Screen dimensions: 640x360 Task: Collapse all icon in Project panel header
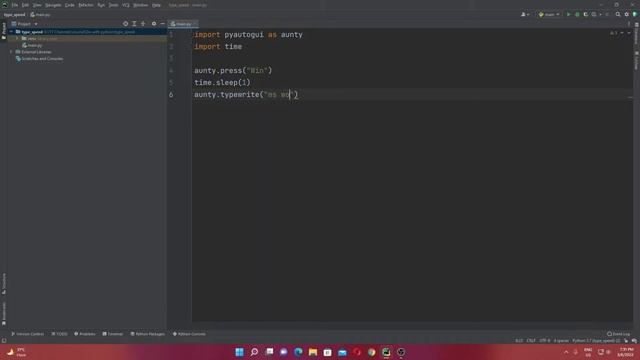click(x=143, y=24)
